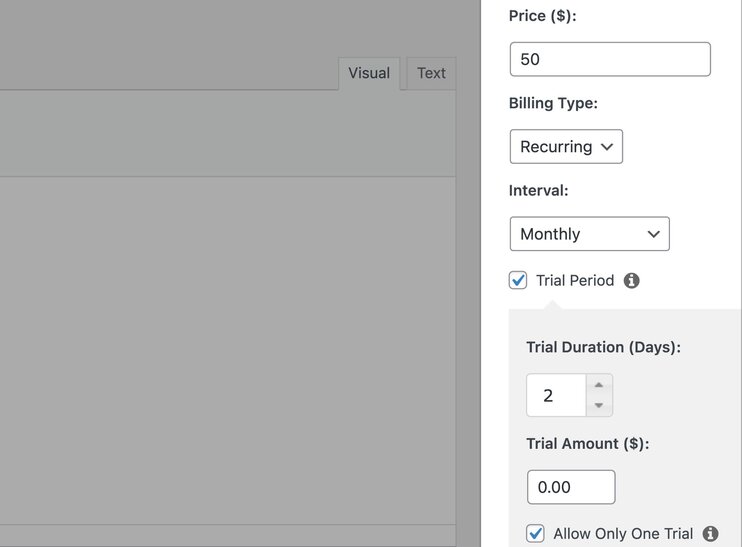Click into the Price field containing 50
The height and width of the screenshot is (547, 742).
610,59
